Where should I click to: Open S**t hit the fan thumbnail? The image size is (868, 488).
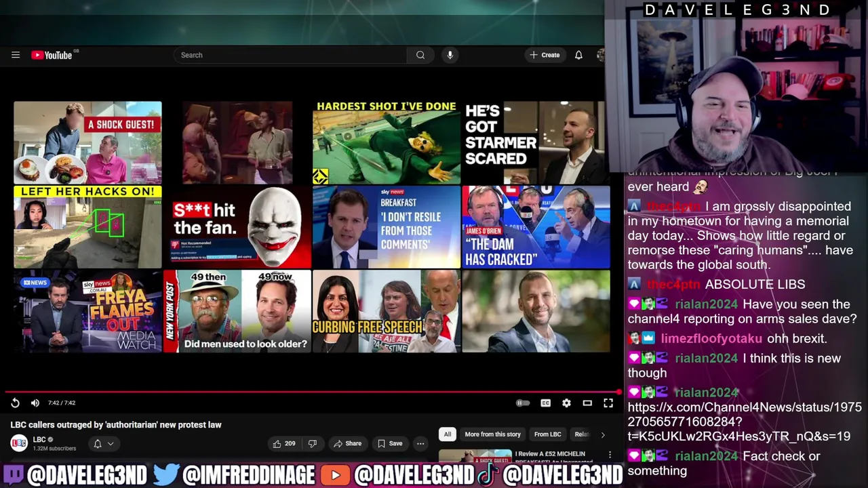click(237, 227)
